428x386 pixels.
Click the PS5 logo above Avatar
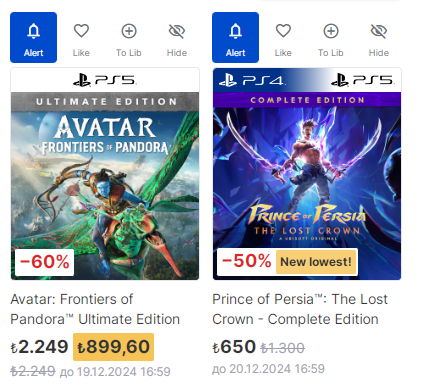[x=105, y=80]
